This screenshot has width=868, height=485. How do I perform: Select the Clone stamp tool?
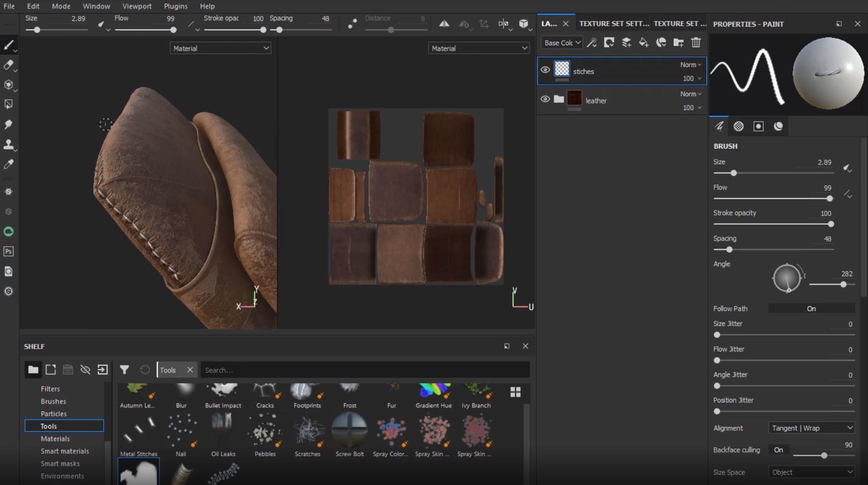pos(8,144)
